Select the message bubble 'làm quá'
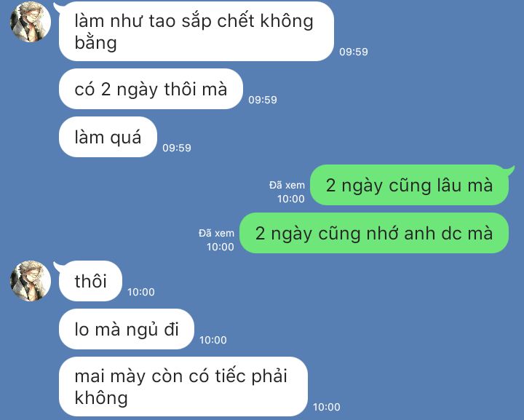Screen dimensions: 524x420 [108, 137]
